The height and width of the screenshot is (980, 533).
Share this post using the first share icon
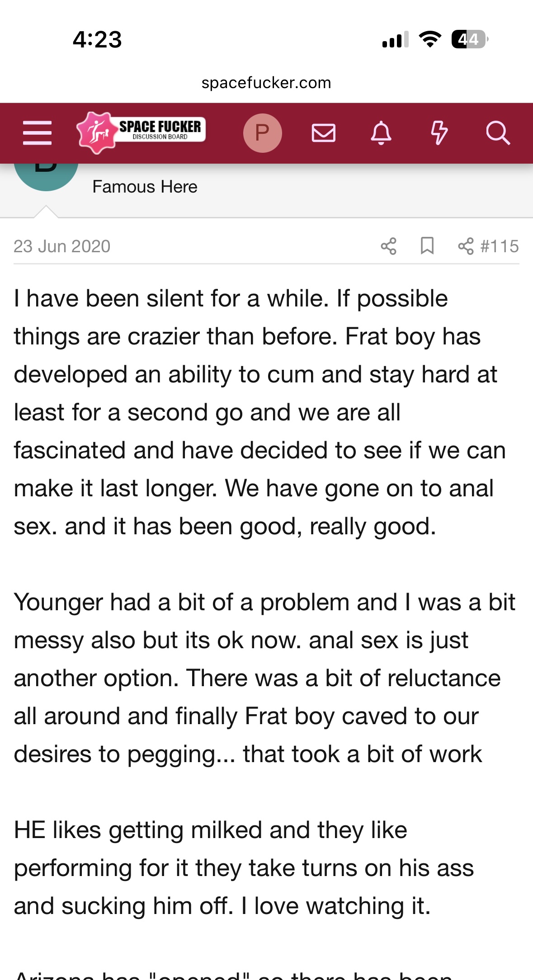click(388, 246)
